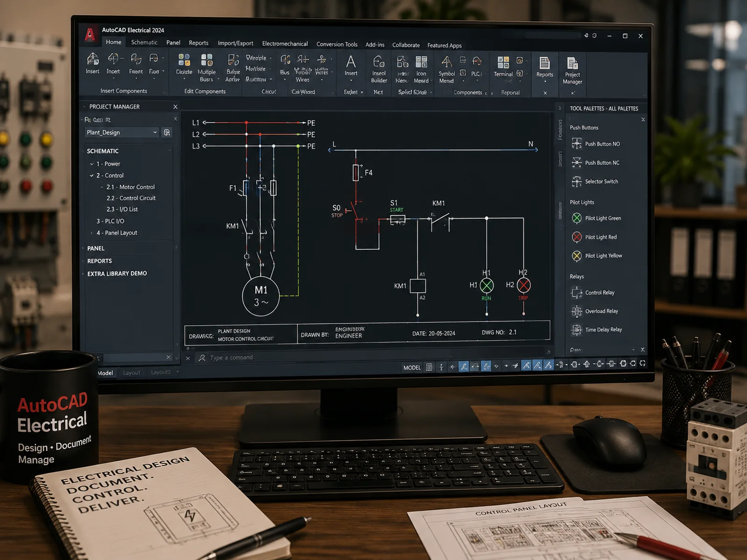
Task: Open 2.2 - Control Circuit drawing
Action: pyautogui.click(x=131, y=198)
